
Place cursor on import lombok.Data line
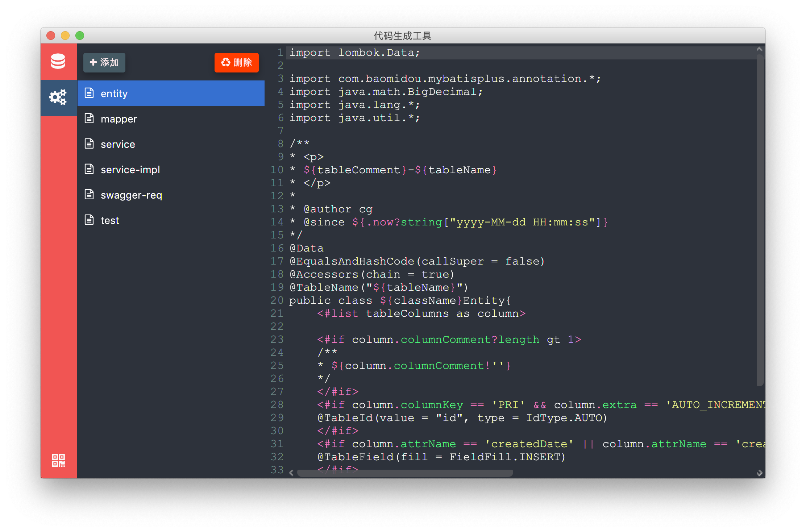point(354,53)
